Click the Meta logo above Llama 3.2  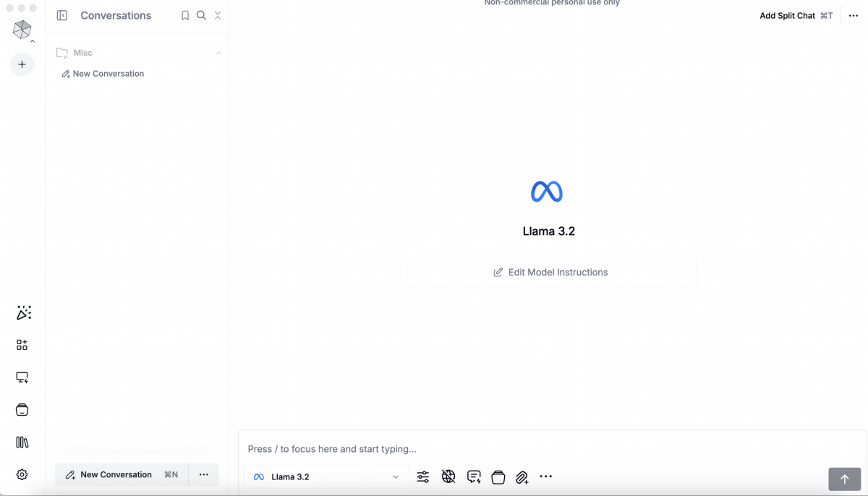point(547,192)
